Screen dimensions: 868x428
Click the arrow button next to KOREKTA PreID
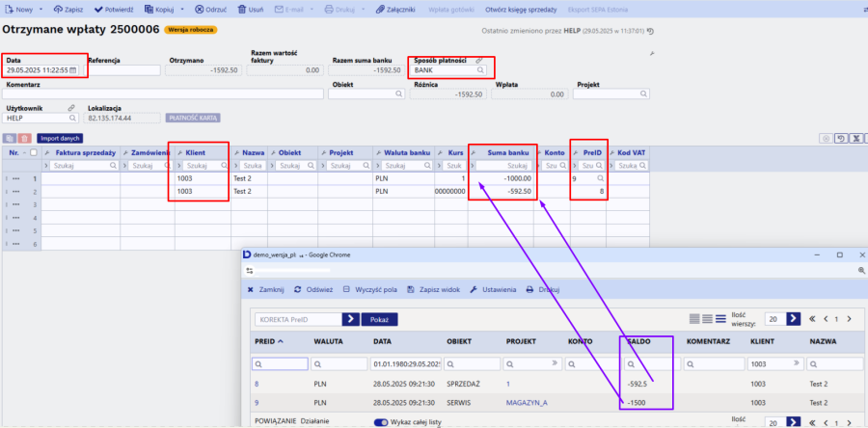[350, 319]
